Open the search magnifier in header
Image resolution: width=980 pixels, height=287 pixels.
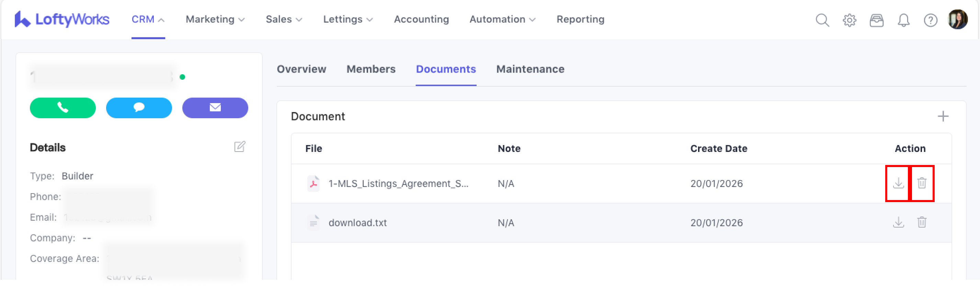tap(822, 20)
